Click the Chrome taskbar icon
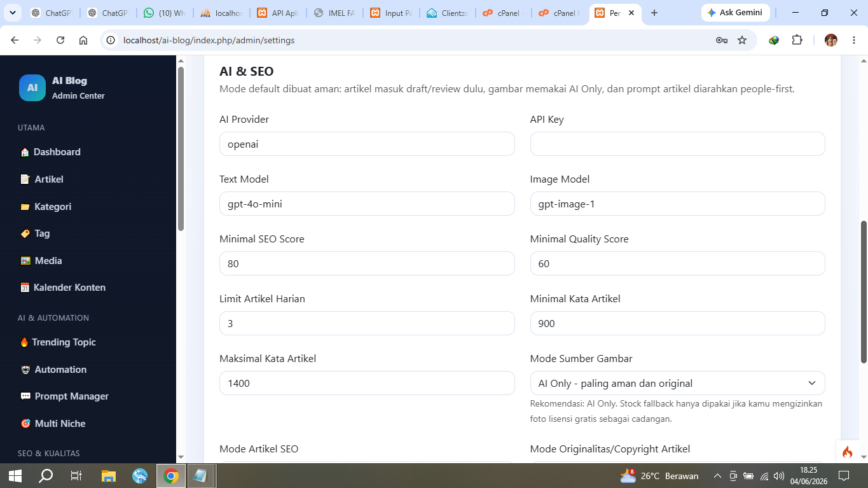 pos(170,475)
